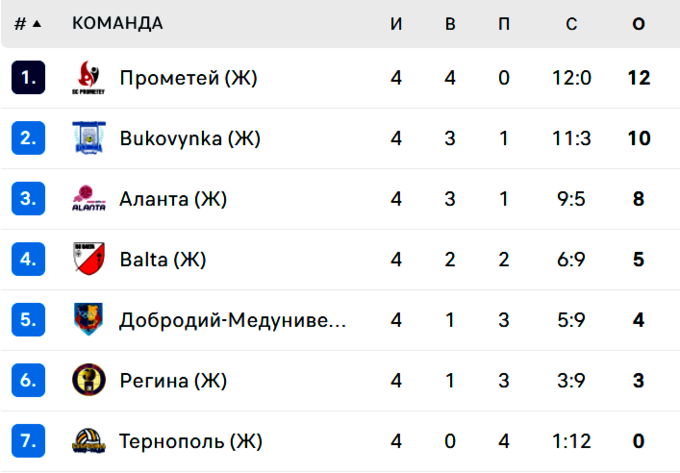Click the Добродий-Медунивер team logo
Viewport: 680px width, 473px height.
(x=89, y=320)
